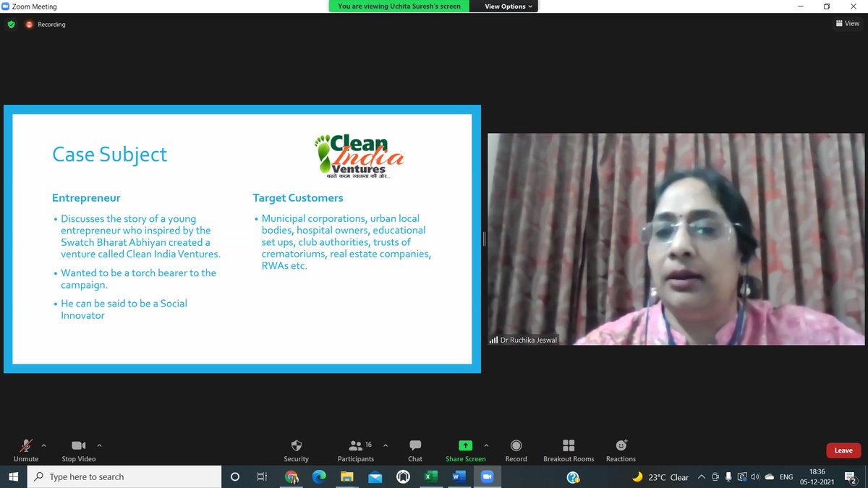Click the green encryption shield icon
The width and height of the screenshot is (868, 488).
[x=11, y=24]
